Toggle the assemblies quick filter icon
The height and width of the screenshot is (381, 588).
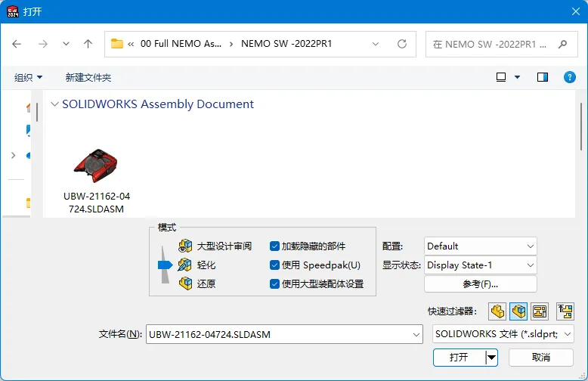(518, 311)
